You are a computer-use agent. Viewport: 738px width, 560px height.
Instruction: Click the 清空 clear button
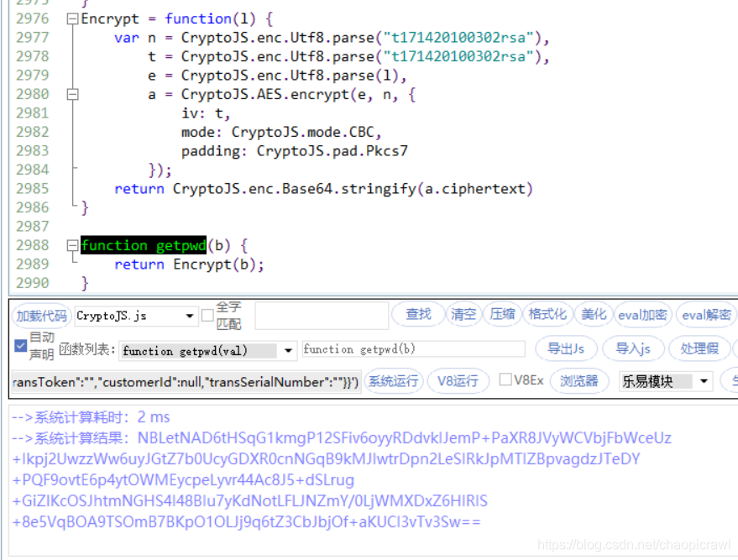click(x=463, y=314)
